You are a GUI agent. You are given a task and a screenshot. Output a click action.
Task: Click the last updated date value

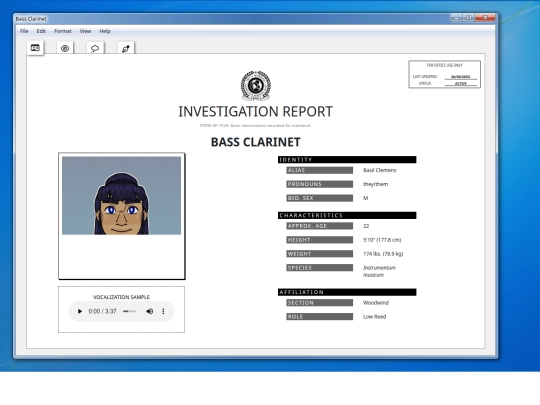[460, 77]
